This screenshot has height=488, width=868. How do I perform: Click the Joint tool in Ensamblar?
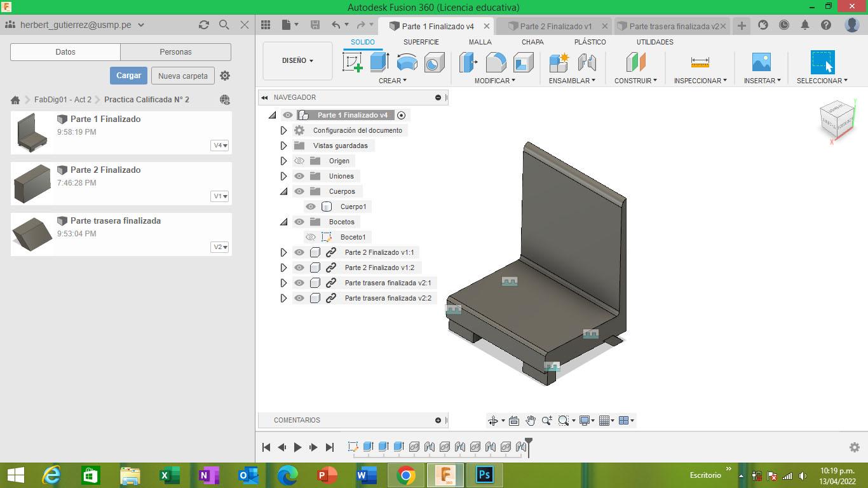587,62
